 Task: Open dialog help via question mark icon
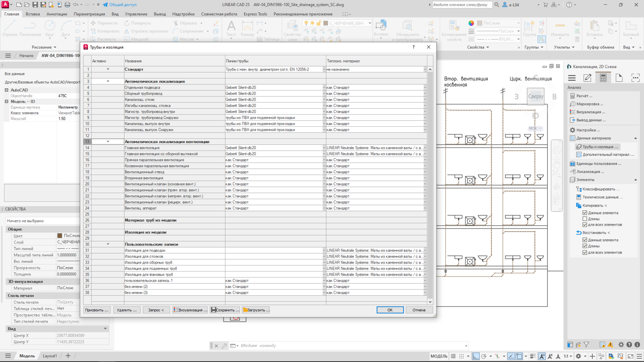point(413,47)
